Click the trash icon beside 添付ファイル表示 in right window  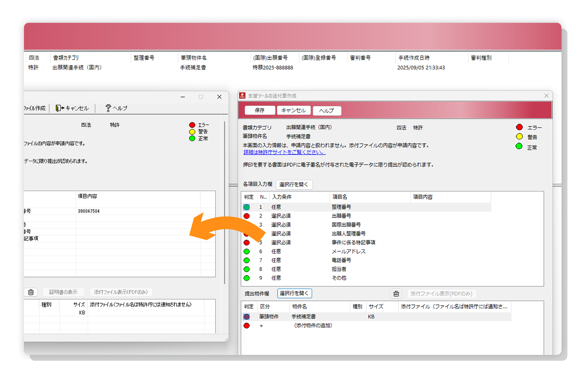point(396,294)
